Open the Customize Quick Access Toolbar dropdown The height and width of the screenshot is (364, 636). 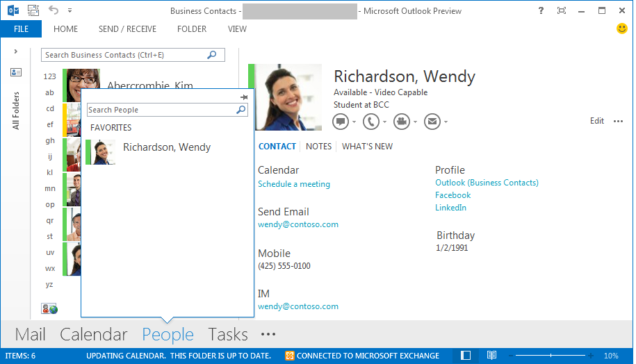tap(70, 11)
